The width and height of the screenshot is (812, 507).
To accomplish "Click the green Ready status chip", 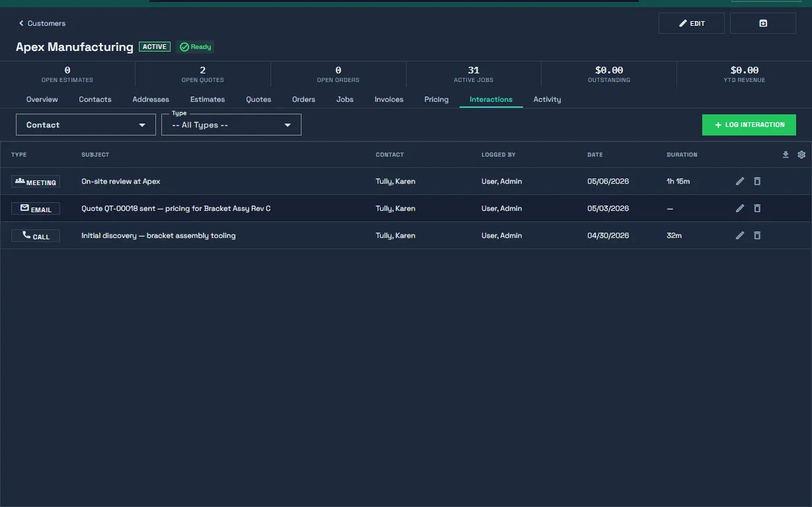I will point(196,47).
